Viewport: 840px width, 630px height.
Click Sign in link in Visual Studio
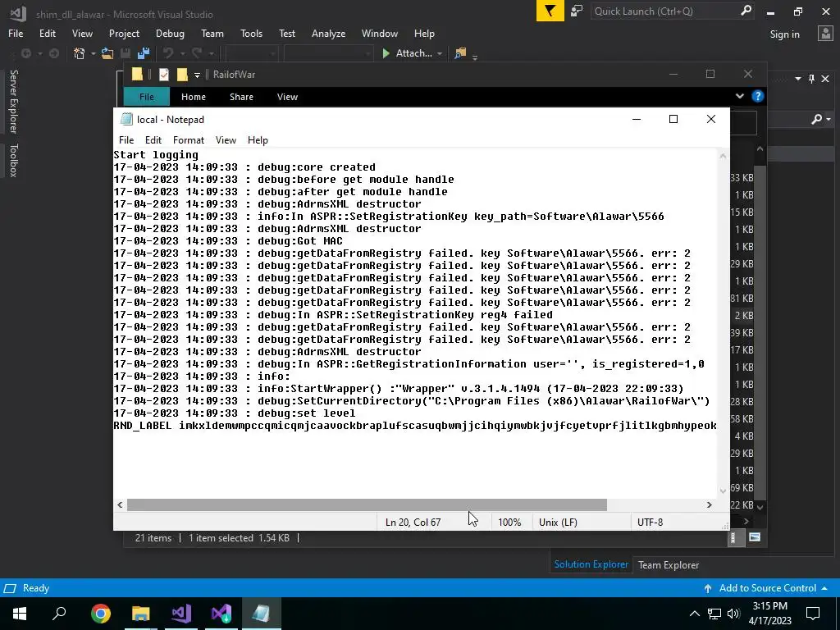tap(784, 34)
